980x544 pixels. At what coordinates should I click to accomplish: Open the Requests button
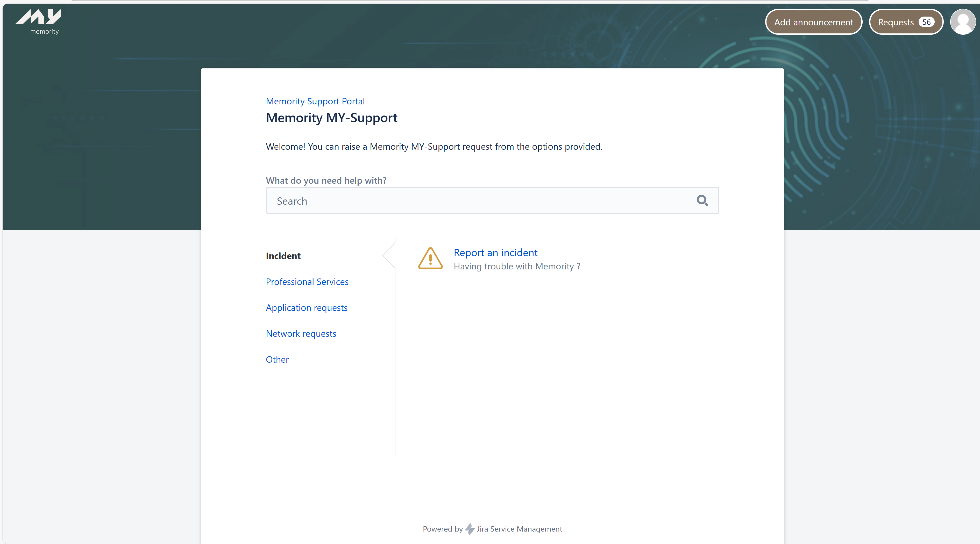click(896, 22)
